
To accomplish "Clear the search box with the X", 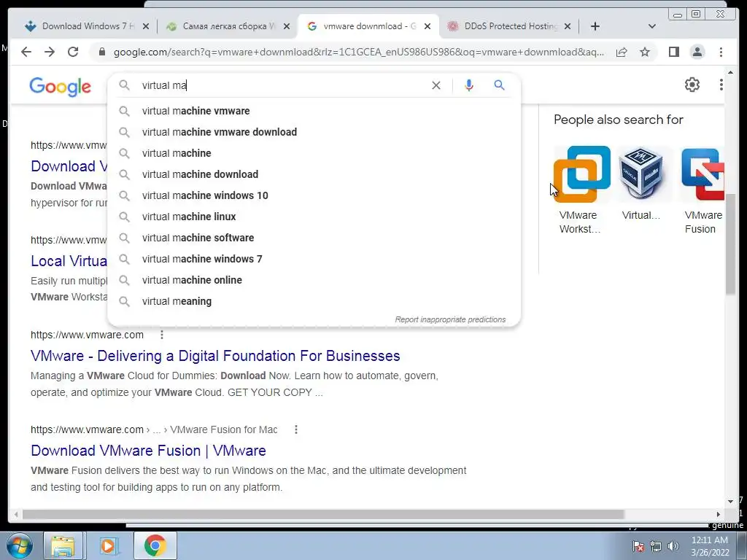I will click(x=436, y=85).
